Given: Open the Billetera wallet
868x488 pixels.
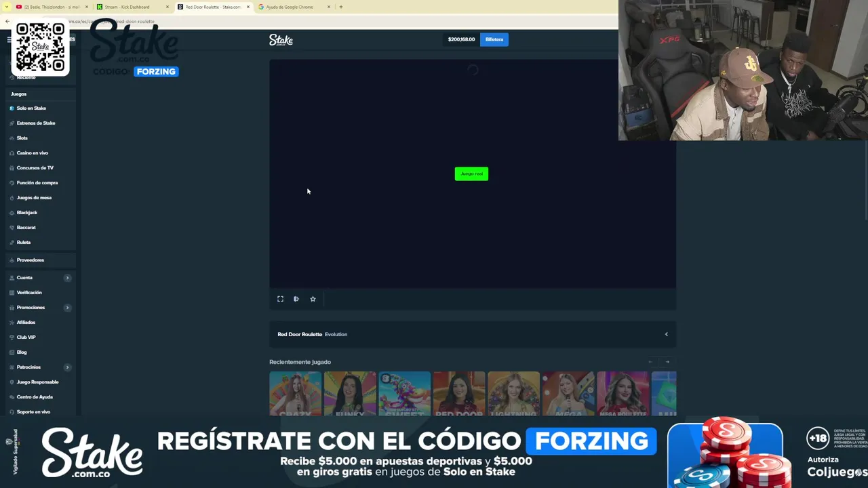Looking at the screenshot, I should click(x=494, y=40).
